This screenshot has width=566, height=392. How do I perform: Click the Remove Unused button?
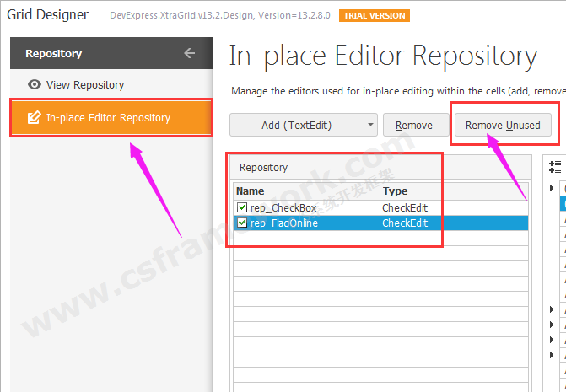(503, 126)
